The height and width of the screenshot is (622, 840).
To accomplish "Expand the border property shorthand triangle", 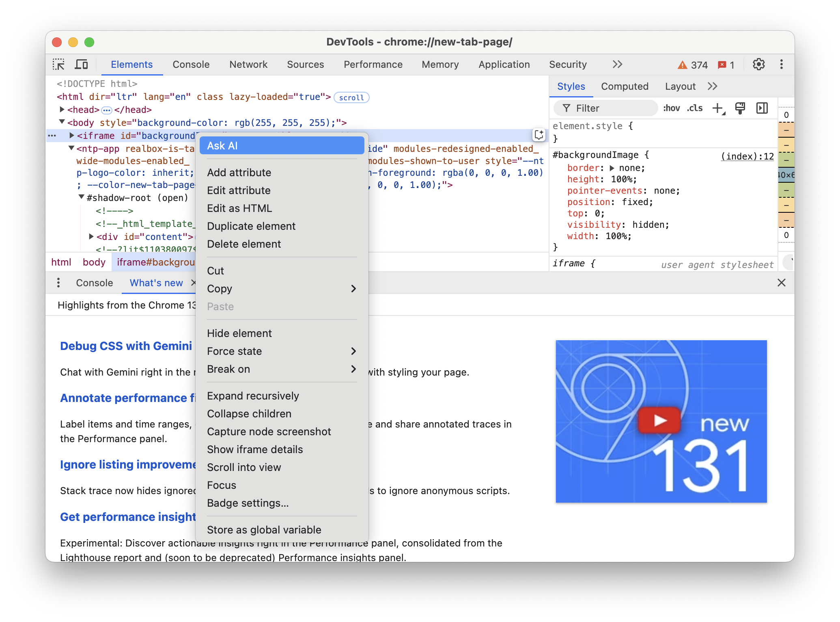I will pyautogui.click(x=612, y=168).
